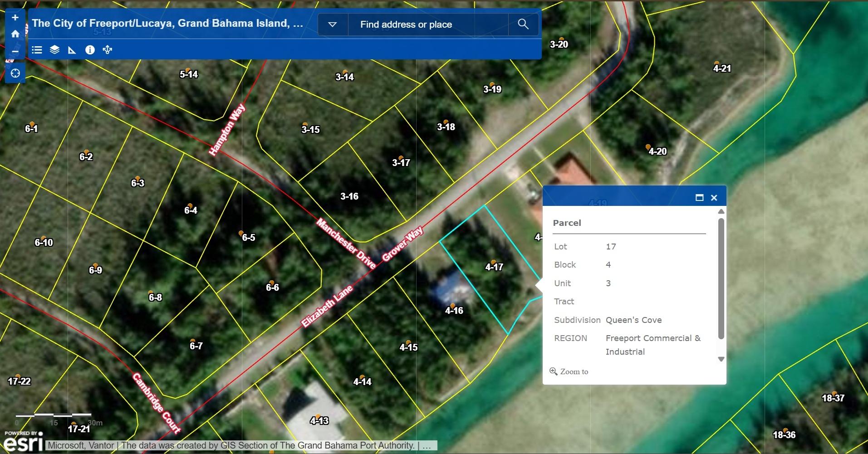
Task: Open the Measurement tool
Action: [72, 50]
